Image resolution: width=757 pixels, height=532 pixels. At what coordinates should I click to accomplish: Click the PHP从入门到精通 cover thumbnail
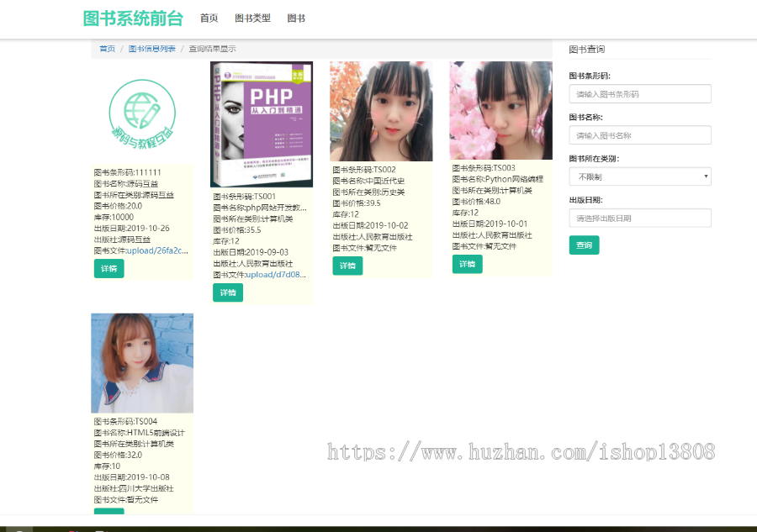pos(261,124)
